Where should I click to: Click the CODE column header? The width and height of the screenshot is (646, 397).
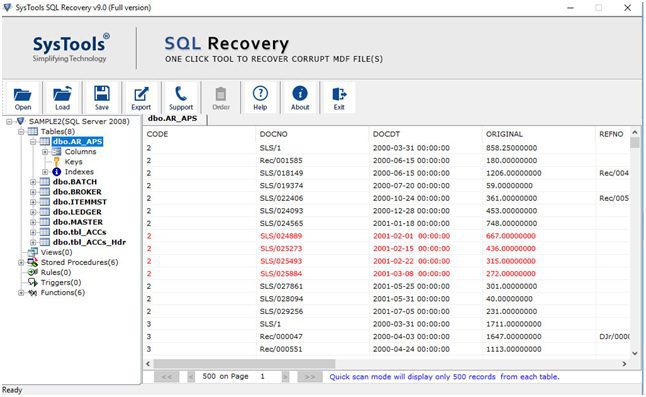(157, 134)
